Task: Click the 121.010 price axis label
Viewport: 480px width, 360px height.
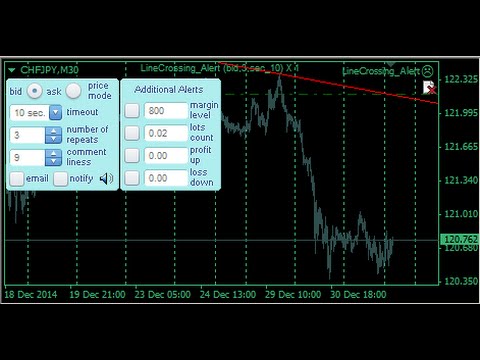Action: (x=461, y=214)
